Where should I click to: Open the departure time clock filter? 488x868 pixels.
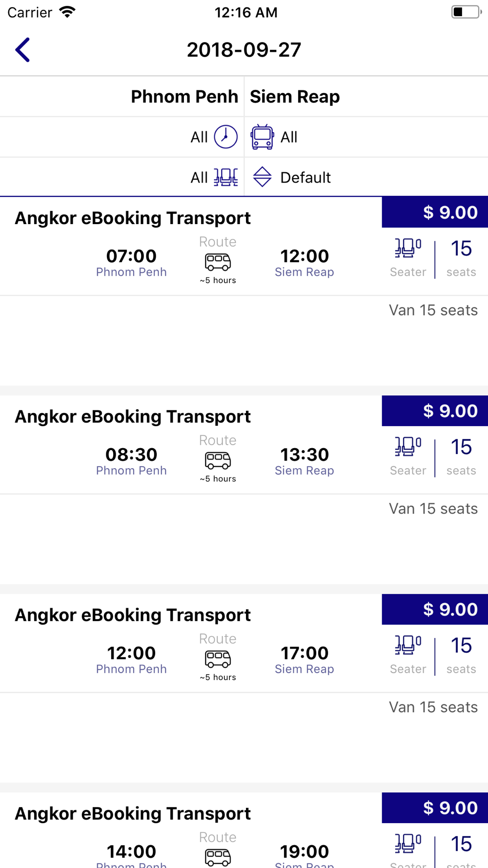point(225,137)
